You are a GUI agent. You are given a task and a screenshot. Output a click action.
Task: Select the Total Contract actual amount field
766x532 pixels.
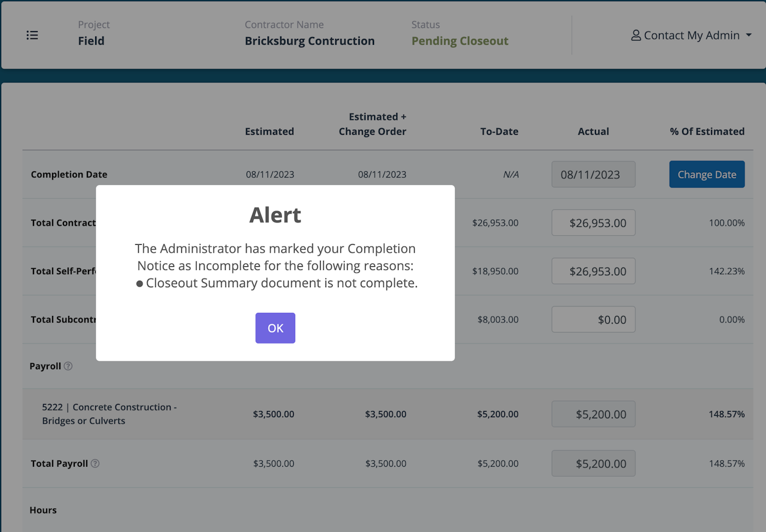click(593, 223)
